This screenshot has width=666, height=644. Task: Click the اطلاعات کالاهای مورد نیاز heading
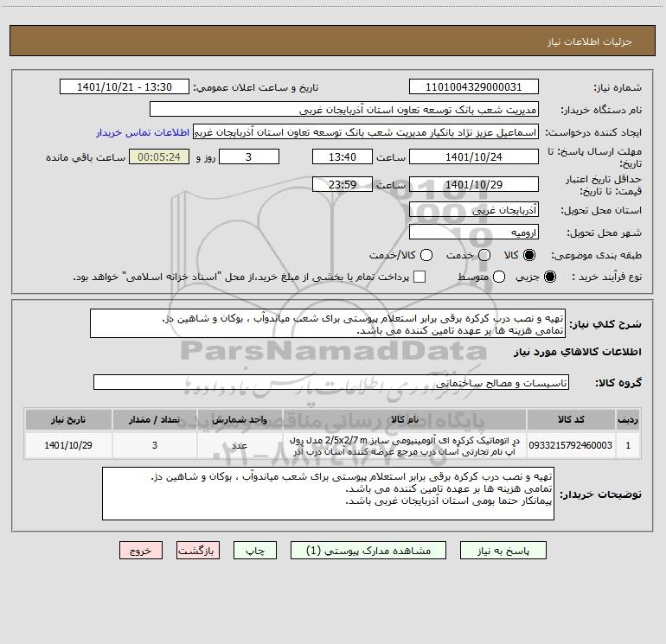[x=577, y=352]
